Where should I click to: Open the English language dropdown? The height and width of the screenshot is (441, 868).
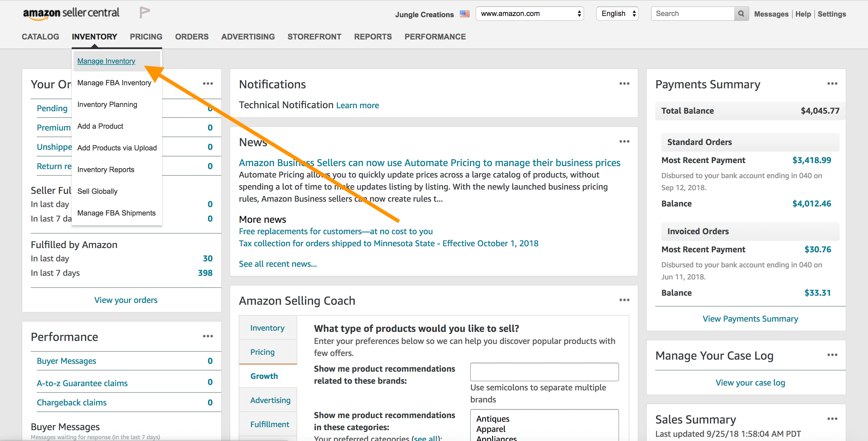[617, 14]
